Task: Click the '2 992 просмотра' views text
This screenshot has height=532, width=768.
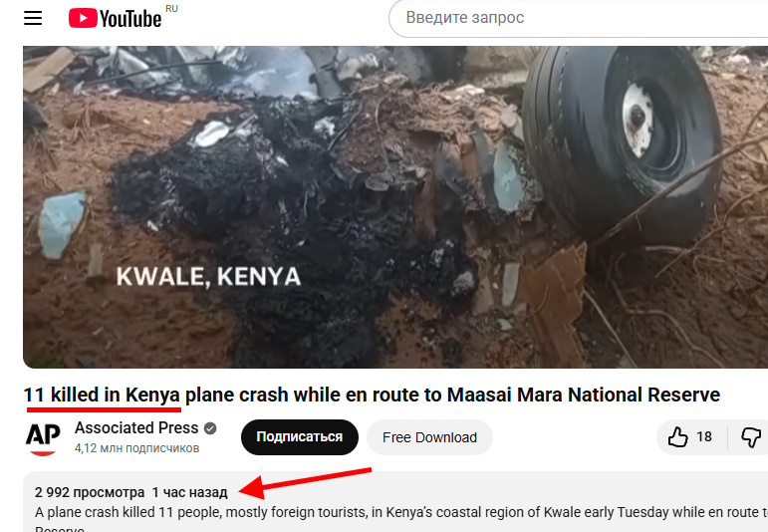Action: tap(90, 492)
